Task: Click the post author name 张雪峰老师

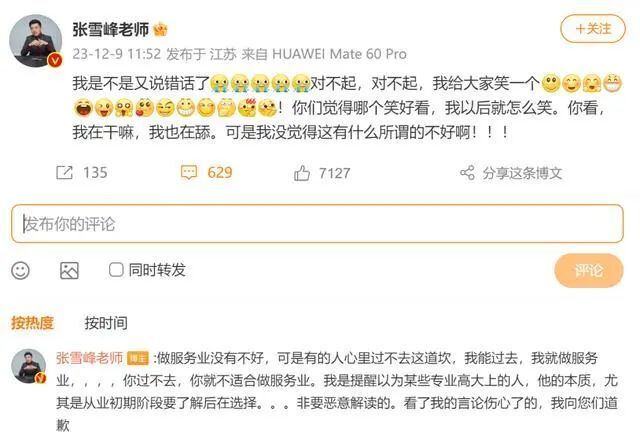Action: pos(111,30)
